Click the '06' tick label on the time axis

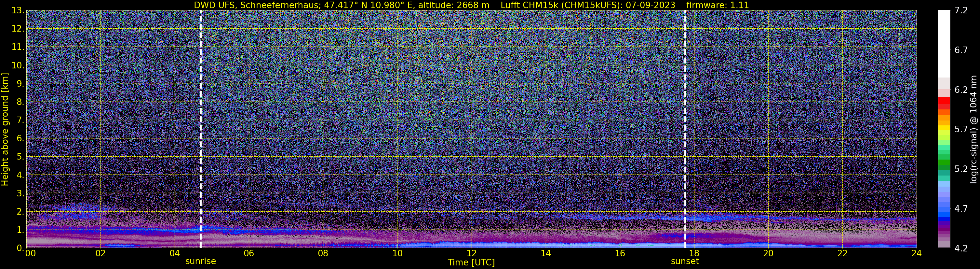(x=248, y=254)
